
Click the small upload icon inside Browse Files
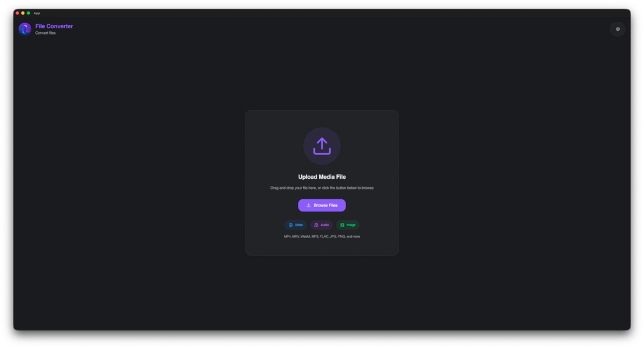pos(308,206)
